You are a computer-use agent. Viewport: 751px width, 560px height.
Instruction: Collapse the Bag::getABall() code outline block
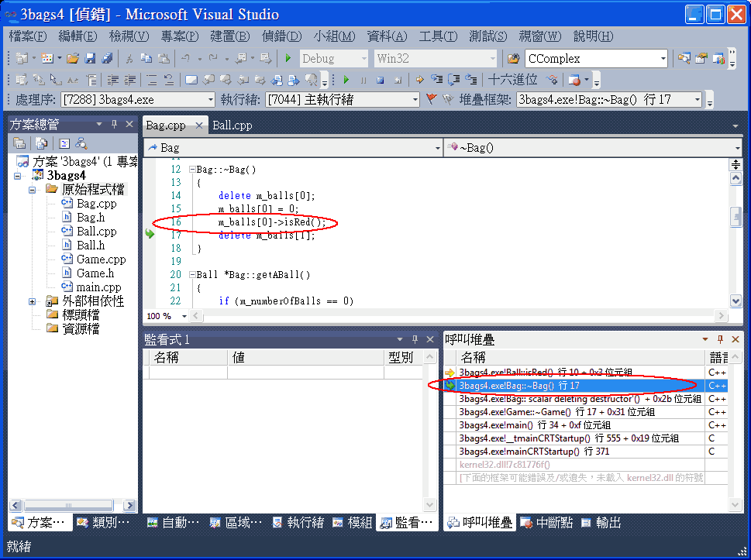pos(192,275)
